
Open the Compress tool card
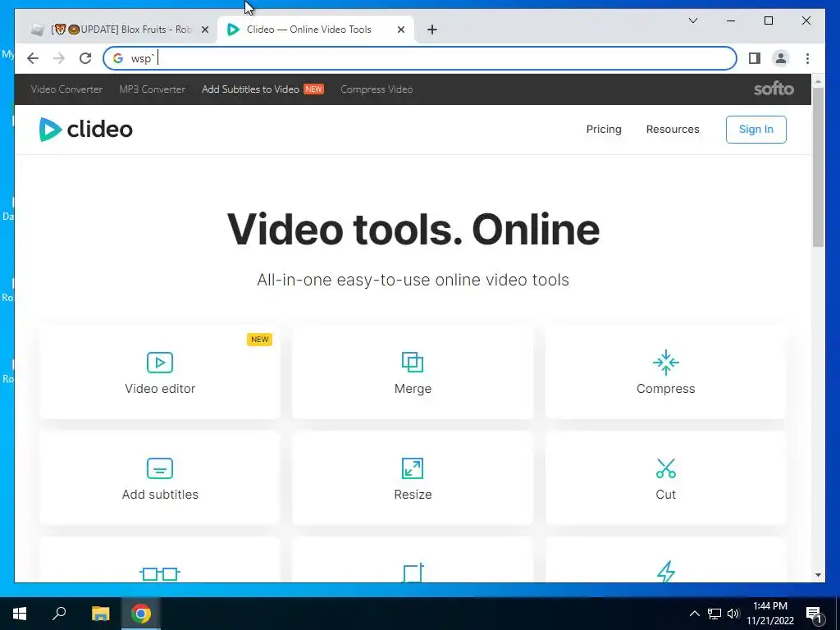coord(665,372)
